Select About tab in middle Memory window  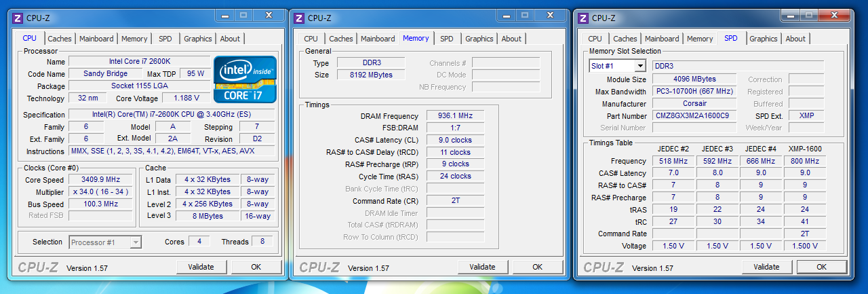(511, 39)
